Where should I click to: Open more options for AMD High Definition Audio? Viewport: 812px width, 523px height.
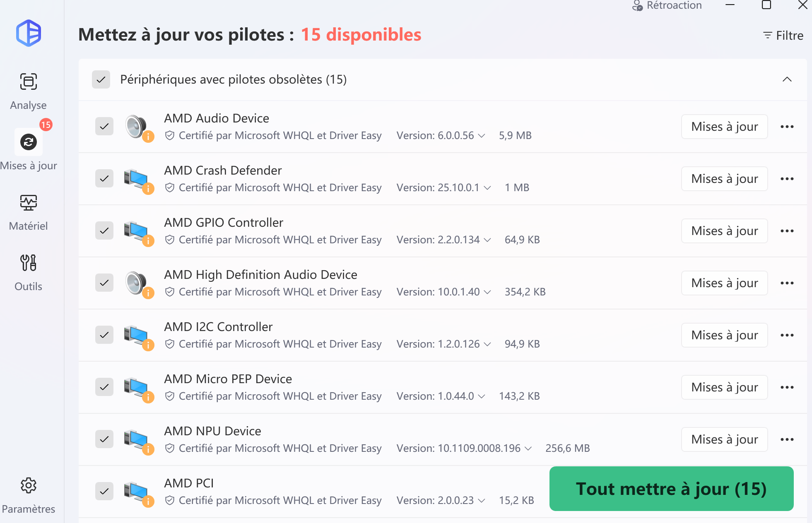pos(787,283)
